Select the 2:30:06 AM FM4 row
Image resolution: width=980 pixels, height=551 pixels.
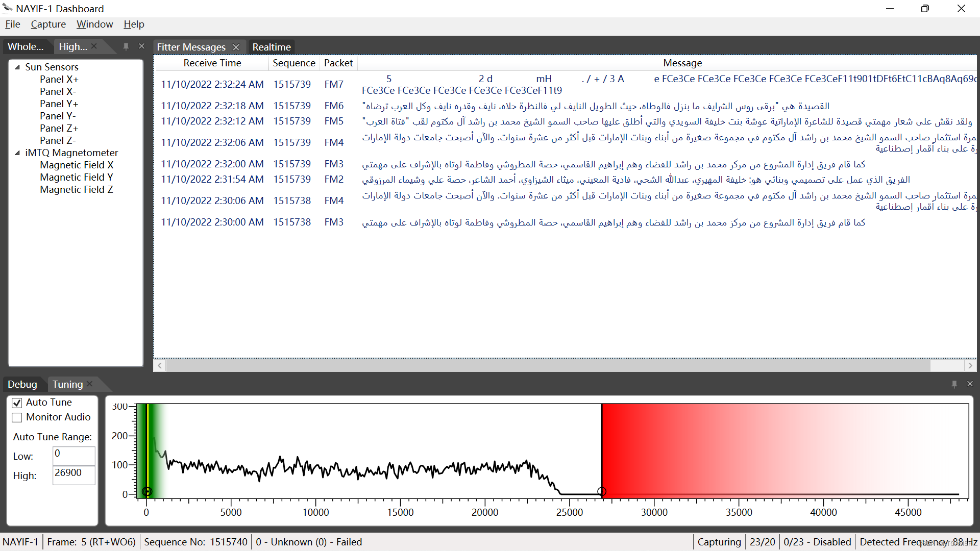[565, 201]
